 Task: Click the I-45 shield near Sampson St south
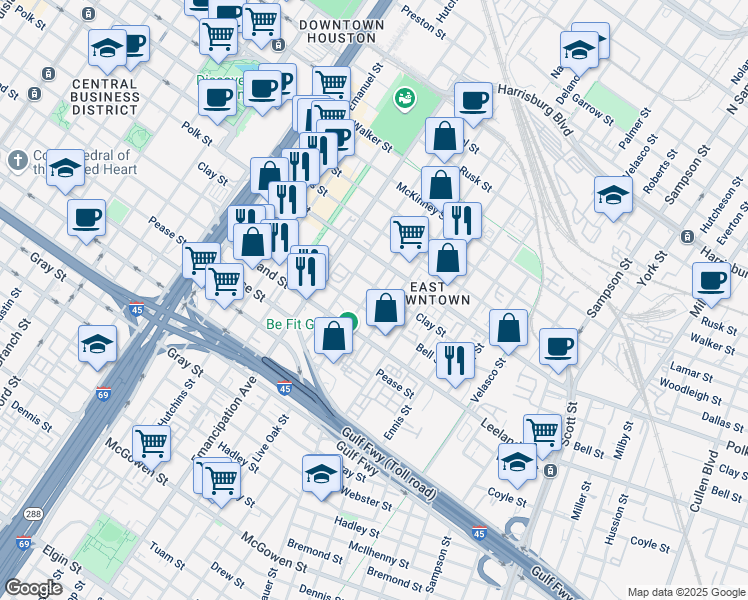click(x=479, y=533)
